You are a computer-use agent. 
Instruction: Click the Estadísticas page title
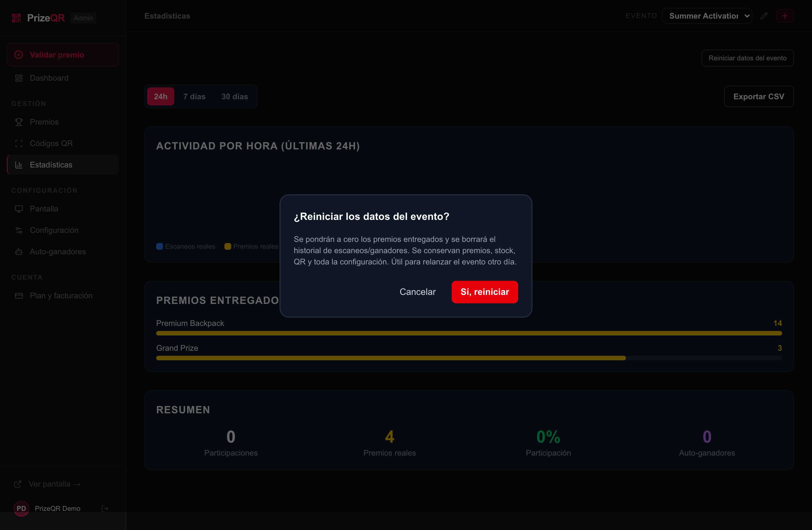(167, 16)
